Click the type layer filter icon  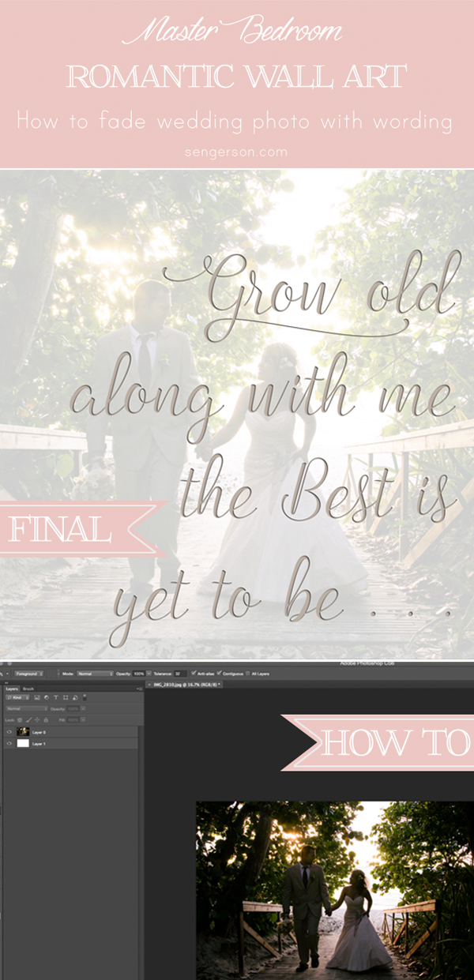coord(56,697)
